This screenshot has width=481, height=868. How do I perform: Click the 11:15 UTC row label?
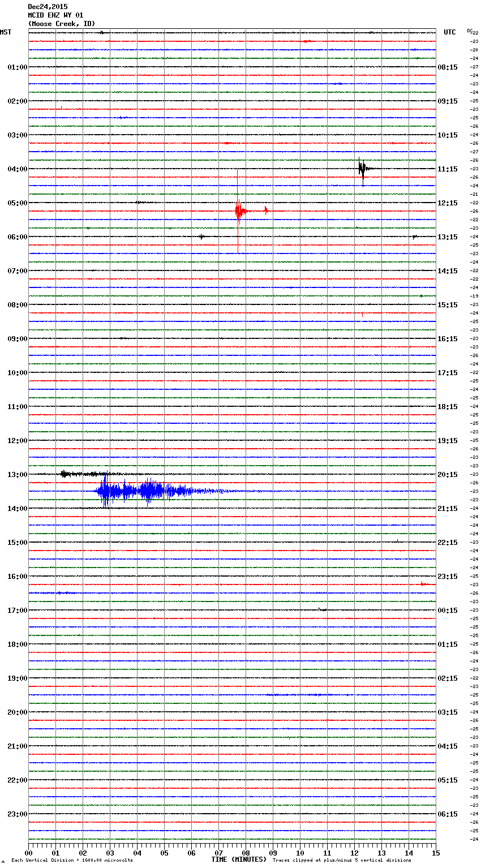(448, 169)
